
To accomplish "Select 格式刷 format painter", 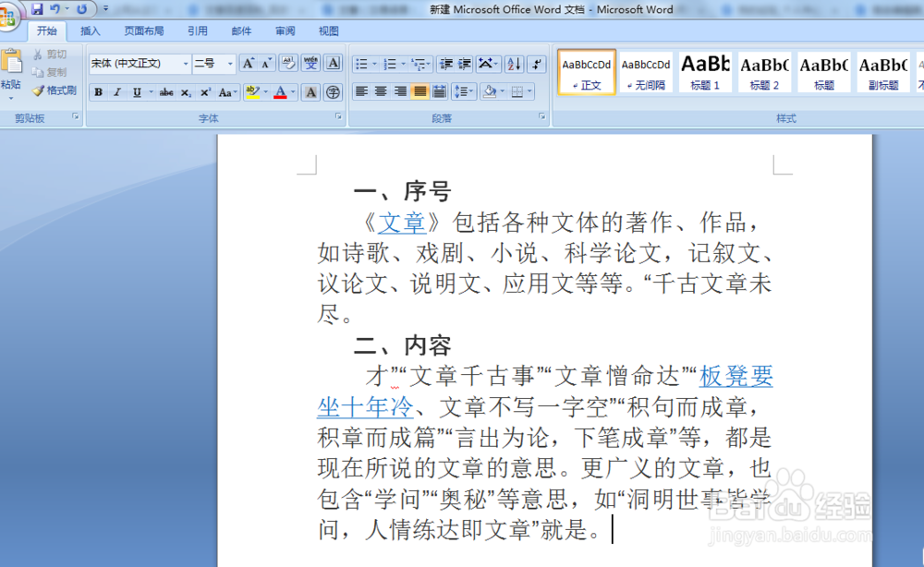I will [x=55, y=90].
